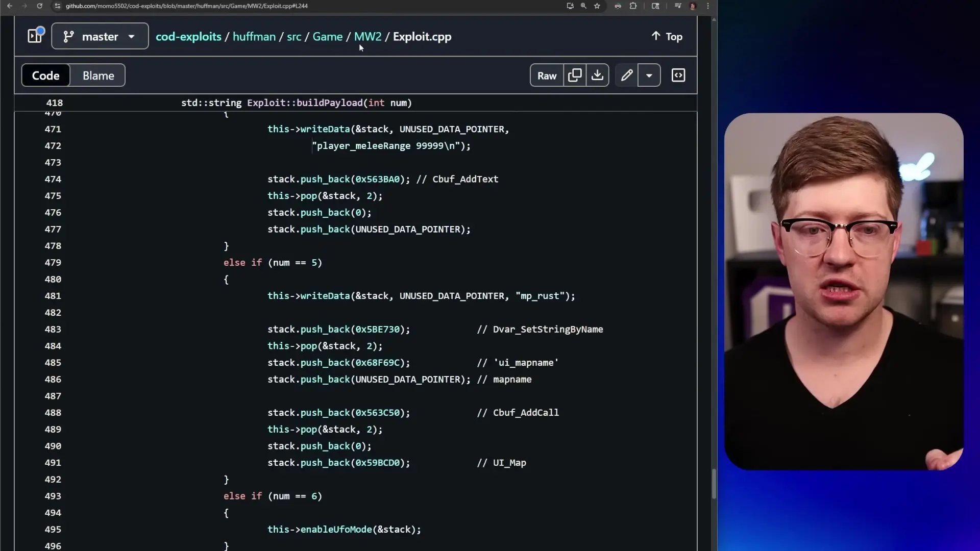Reload the page with the refresh icon
The height and width of the screenshot is (551, 980).
(40, 6)
